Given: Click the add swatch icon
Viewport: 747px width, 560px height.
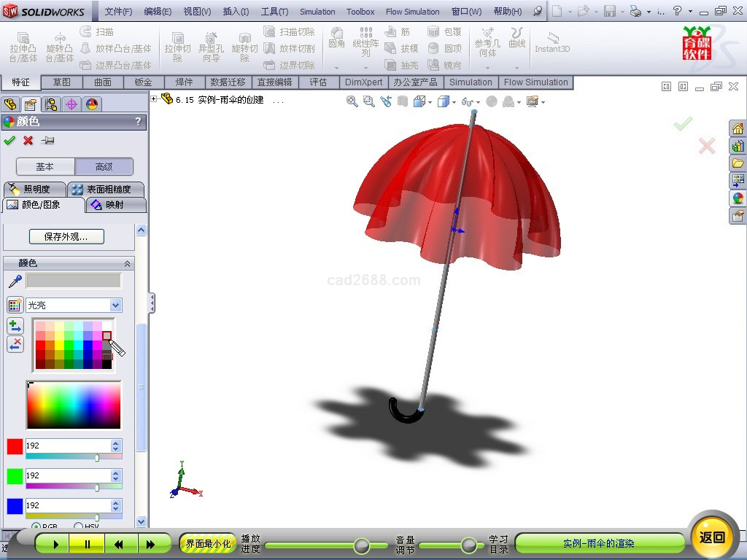Looking at the screenshot, I should click(x=15, y=326).
